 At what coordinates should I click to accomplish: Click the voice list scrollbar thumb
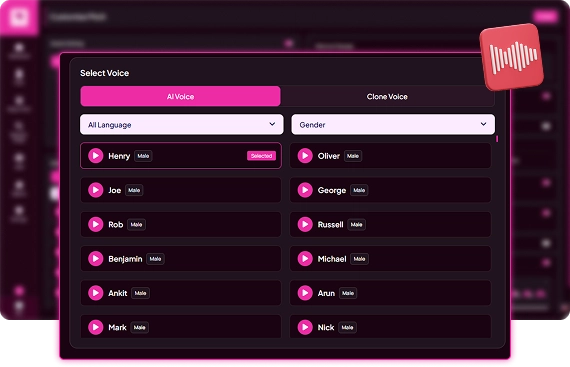(x=497, y=139)
